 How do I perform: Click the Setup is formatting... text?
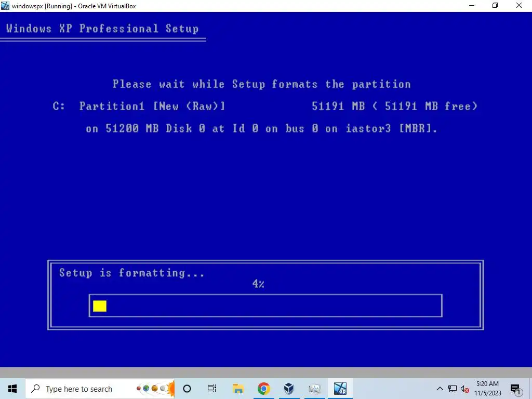pyautogui.click(x=131, y=273)
